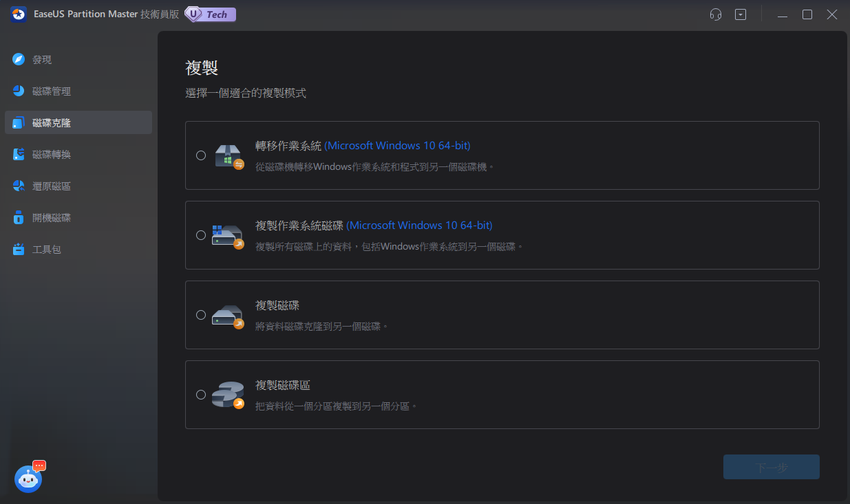Open the 發現 menu item
Image resolution: width=850 pixels, height=504 pixels.
[78, 59]
